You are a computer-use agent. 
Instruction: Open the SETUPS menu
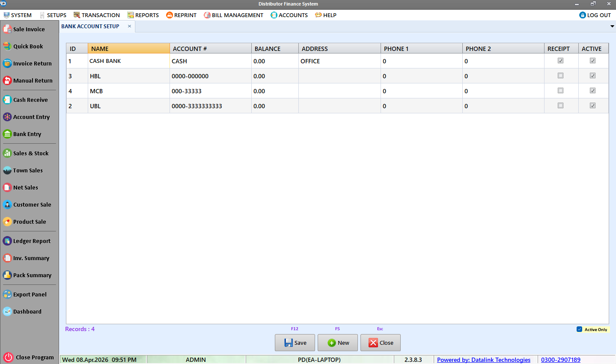click(53, 15)
